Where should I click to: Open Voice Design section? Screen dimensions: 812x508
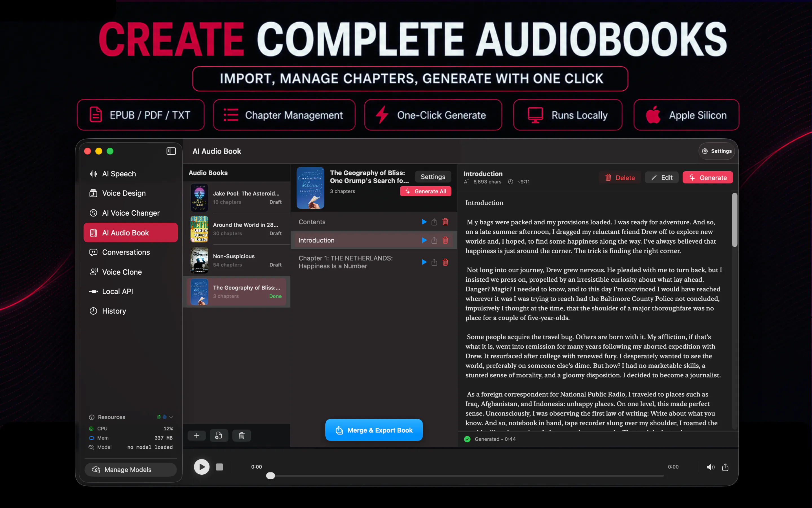click(131, 193)
